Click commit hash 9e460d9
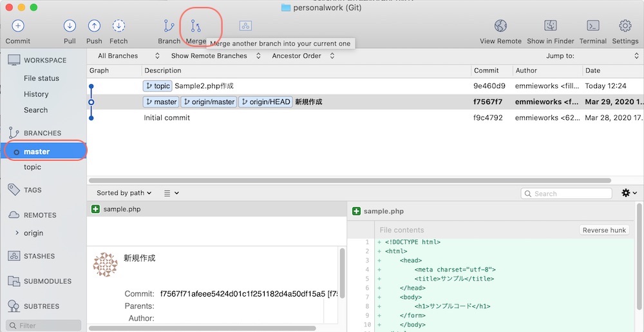This screenshot has height=332, width=644. [x=489, y=86]
